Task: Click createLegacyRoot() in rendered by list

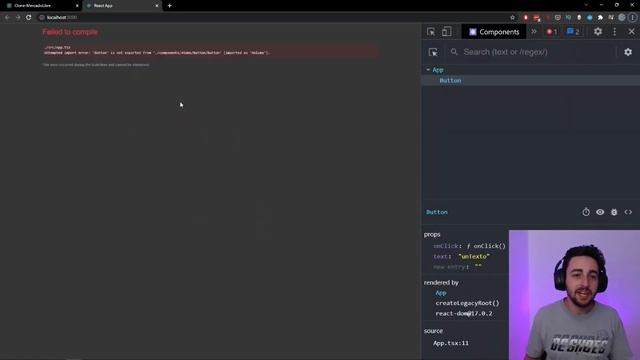Action: pos(467,303)
